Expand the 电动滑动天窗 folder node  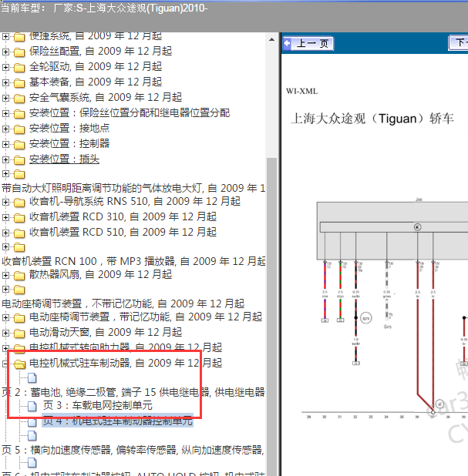5,333
